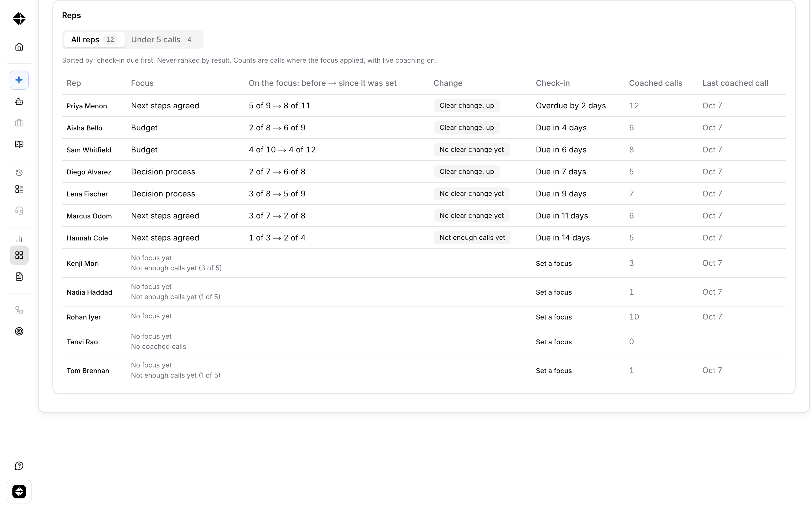
Task: Click the Overdue by 2 days check-in
Action: pyautogui.click(x=570, y=106)
